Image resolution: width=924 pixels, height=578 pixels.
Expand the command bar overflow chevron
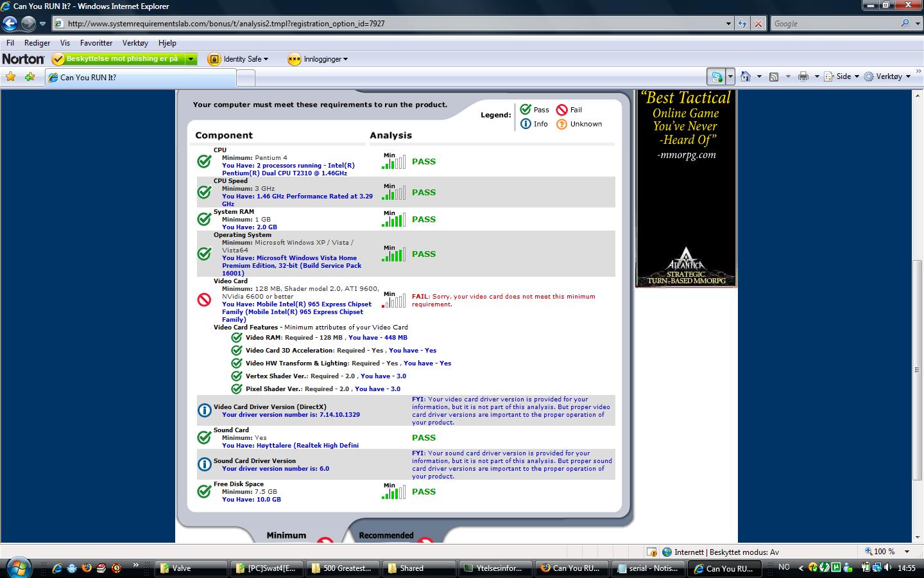[919, 71]
